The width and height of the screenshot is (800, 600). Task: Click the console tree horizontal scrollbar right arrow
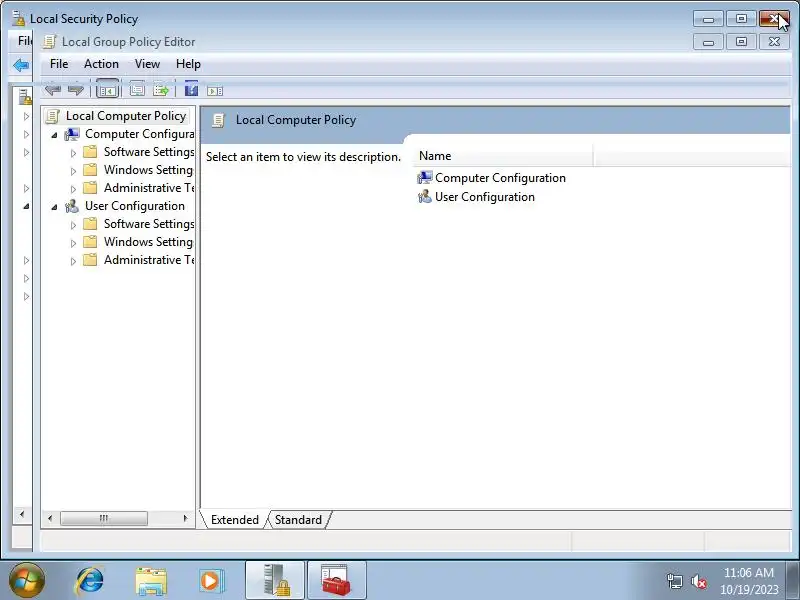pyautogui.click(x=185, y=518)
